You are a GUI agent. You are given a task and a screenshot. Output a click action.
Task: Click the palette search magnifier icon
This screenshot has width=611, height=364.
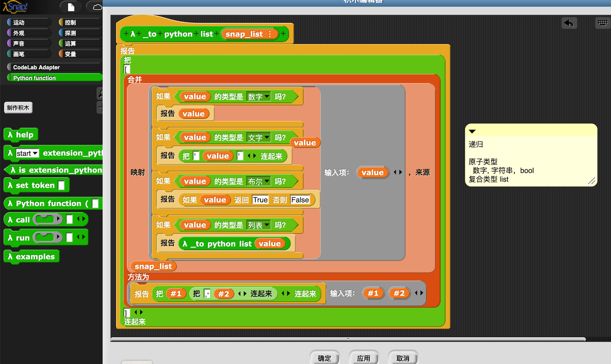click(100, 93)
